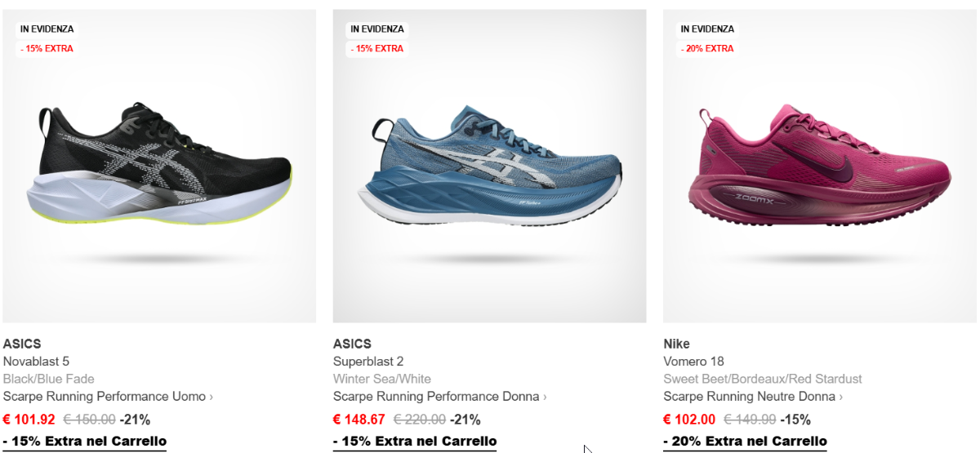Open the pink Nike Vomero 18 shoe image
The height and width of the screenshot is (453, 980).
[x=820, y=167]
